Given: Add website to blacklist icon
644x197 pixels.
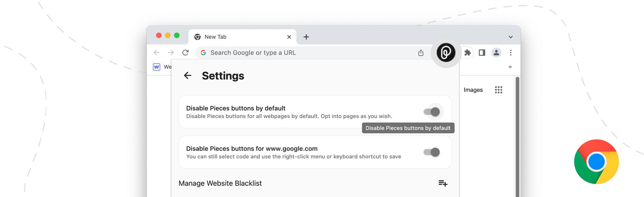Looking at the screenshot, I should point(443,183).
